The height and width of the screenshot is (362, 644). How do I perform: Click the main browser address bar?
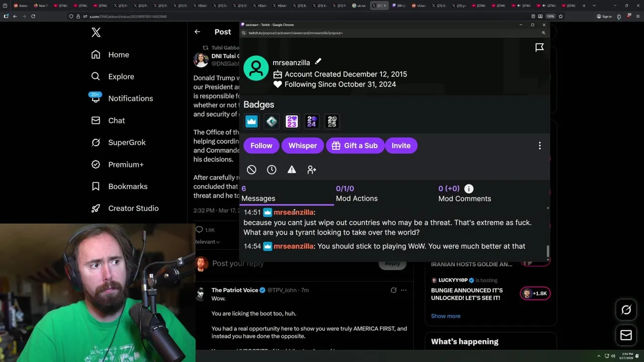302,16
